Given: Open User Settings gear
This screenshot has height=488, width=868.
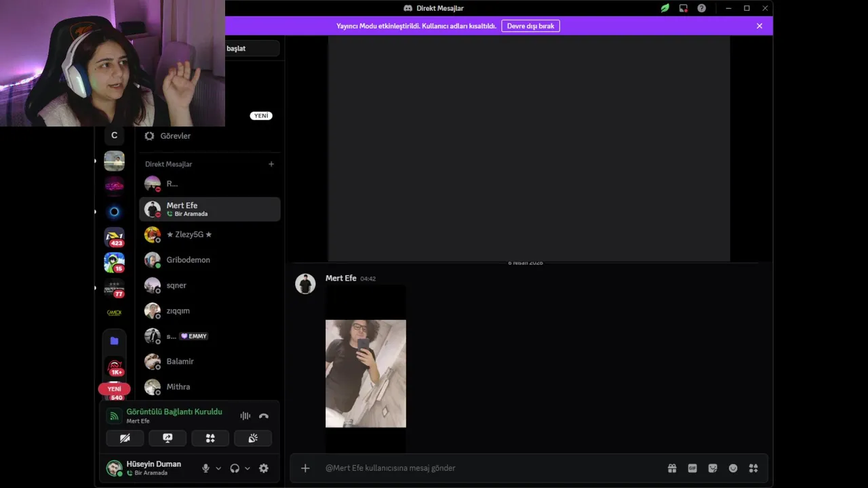Looking at the screenshot, I should coord(264,468).
